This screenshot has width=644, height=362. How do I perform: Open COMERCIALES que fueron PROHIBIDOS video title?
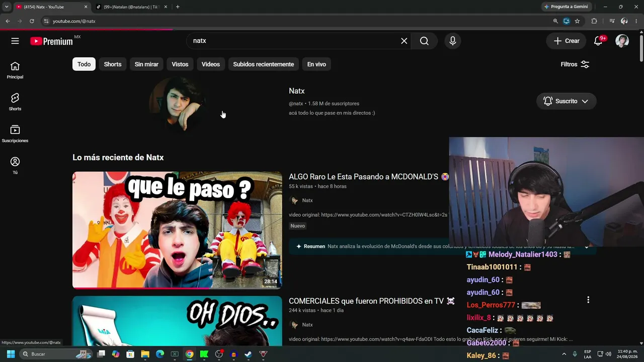coord(372,301)
